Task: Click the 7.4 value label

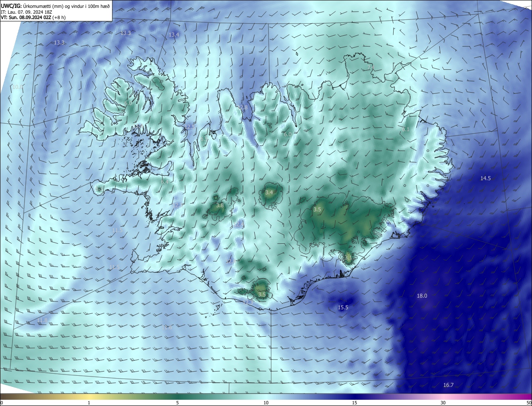Action: (370, 67)
